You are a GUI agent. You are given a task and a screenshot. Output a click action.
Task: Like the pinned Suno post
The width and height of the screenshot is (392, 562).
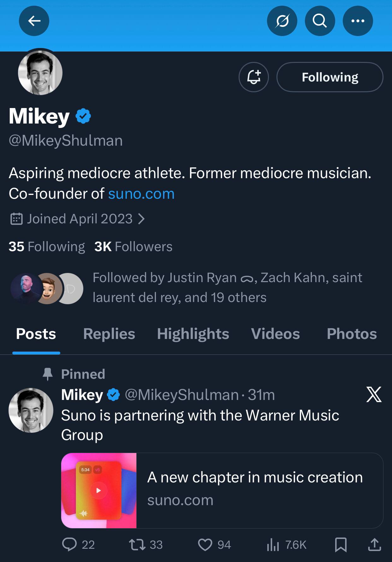pos(205,544)
